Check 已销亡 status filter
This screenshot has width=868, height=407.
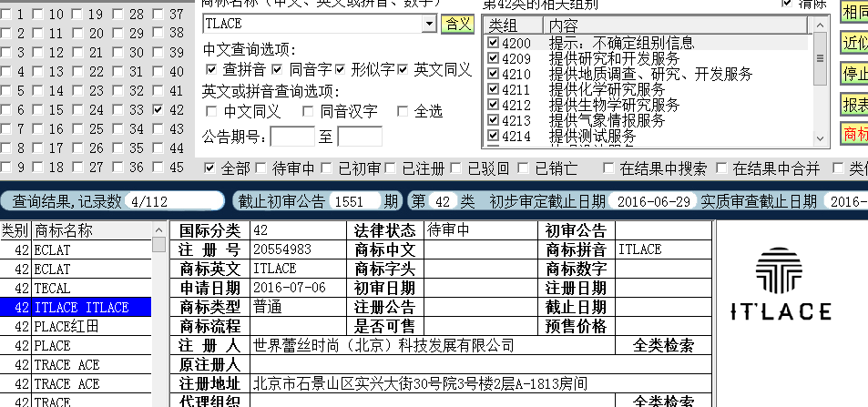(524, 168)
